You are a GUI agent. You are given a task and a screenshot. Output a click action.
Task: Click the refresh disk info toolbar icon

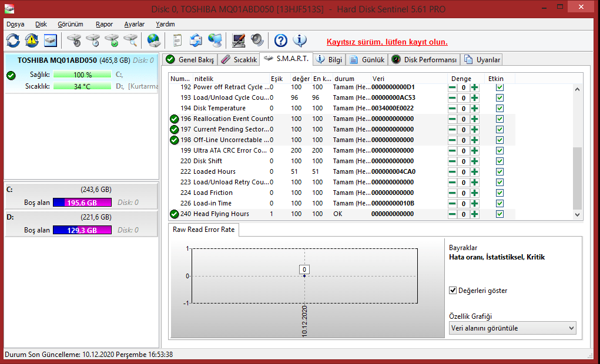tap(13, 40)
